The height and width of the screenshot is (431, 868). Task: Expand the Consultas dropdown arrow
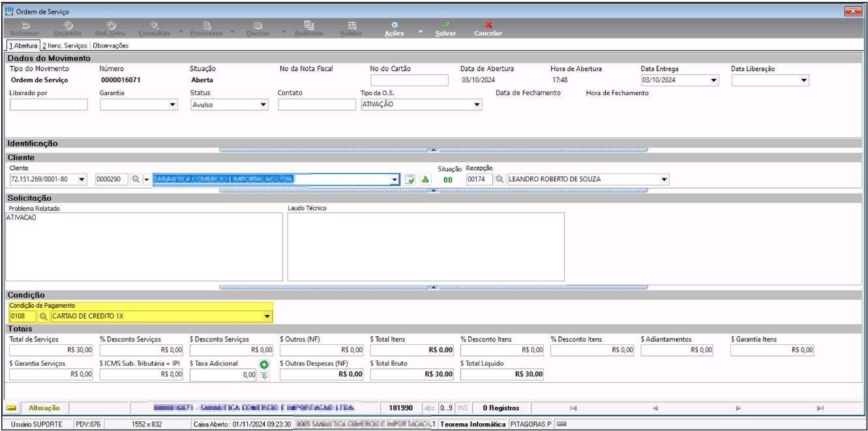point(180,31)
